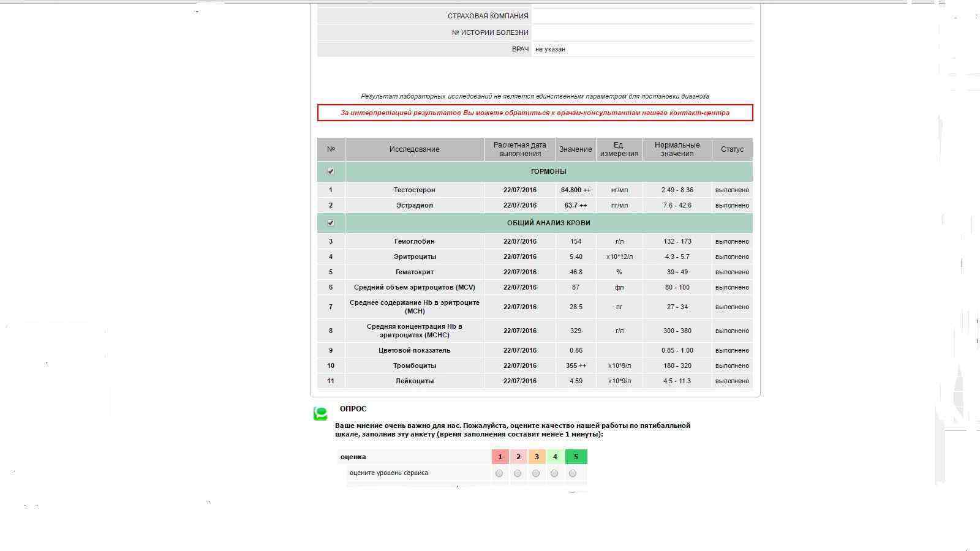The image size is (980, 551).
Task: Select the Тестостерон test name
Action: coord(414,190)
